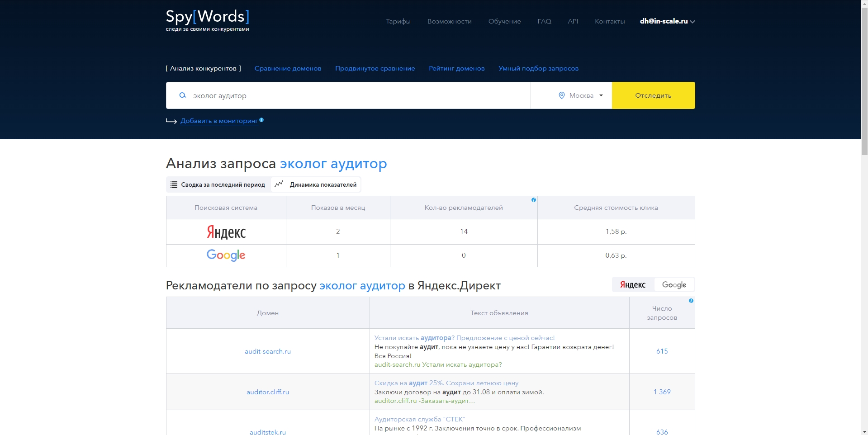
Task: Click the SpyWords logo
Action: [207, 20]
